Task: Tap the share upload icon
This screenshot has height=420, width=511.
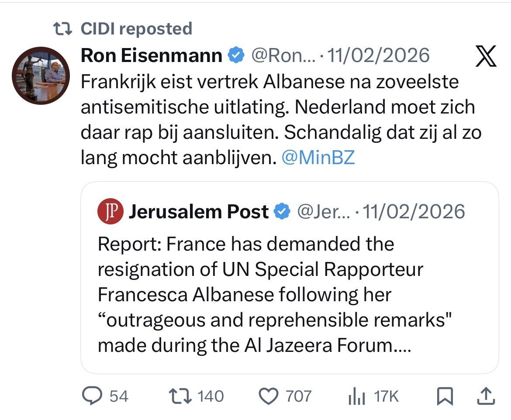Action: pyautogui.click(x=487, y=396)
